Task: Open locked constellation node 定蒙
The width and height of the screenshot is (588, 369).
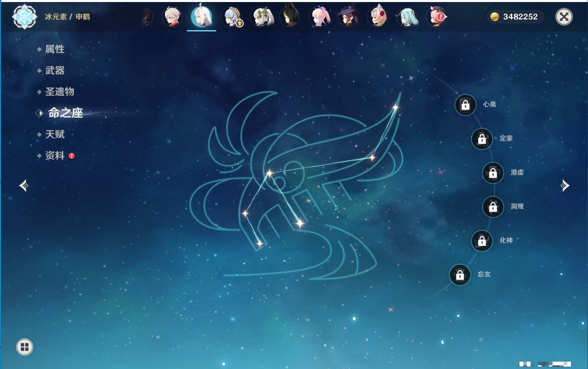Action: point(482,139)
